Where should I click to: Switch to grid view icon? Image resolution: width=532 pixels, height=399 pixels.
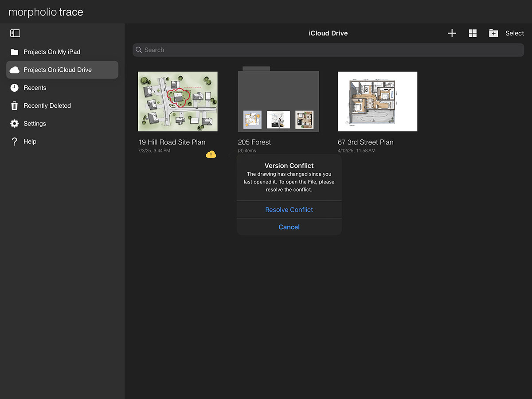(473, 33)
